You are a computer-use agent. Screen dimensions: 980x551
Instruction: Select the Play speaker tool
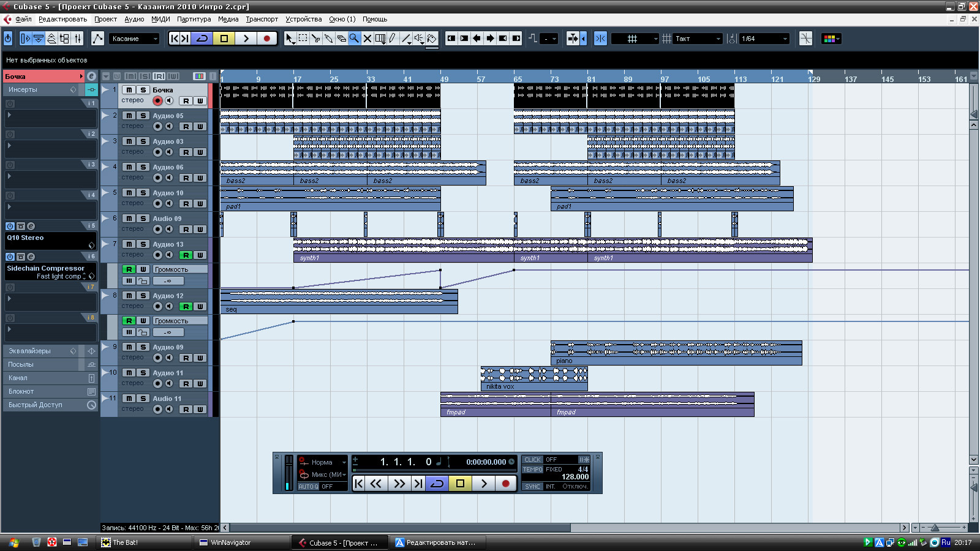click(418, 39)
